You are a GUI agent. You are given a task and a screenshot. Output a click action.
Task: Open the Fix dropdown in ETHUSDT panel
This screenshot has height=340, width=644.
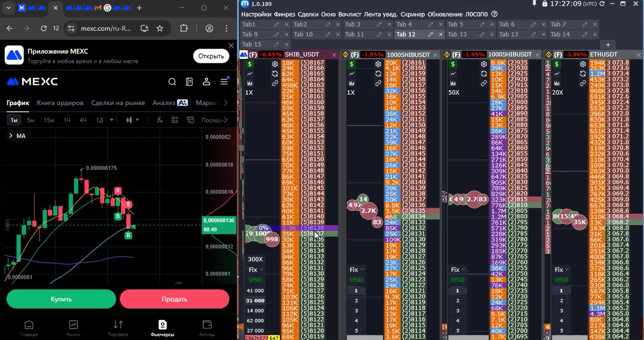pos(562,270)
